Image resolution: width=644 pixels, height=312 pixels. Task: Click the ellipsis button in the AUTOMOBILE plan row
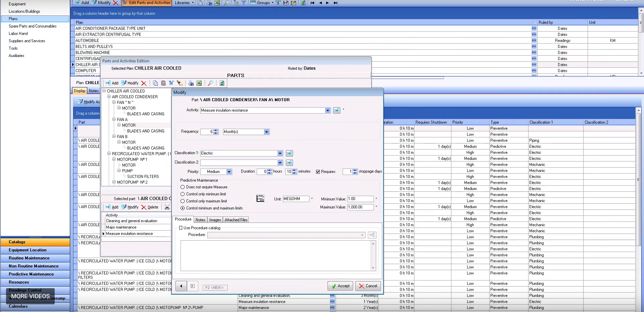[534, 41]
